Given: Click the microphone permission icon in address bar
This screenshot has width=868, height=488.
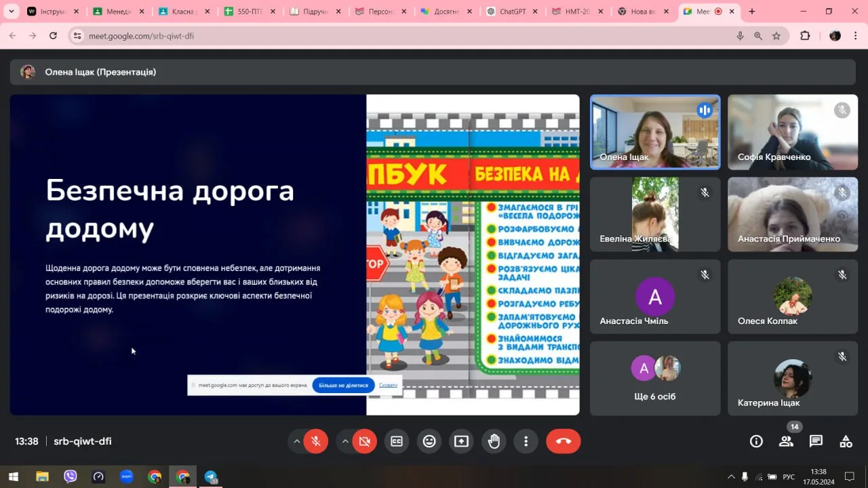Looking at the screenshot, I should pyautogui.click(x=740, y=36).
